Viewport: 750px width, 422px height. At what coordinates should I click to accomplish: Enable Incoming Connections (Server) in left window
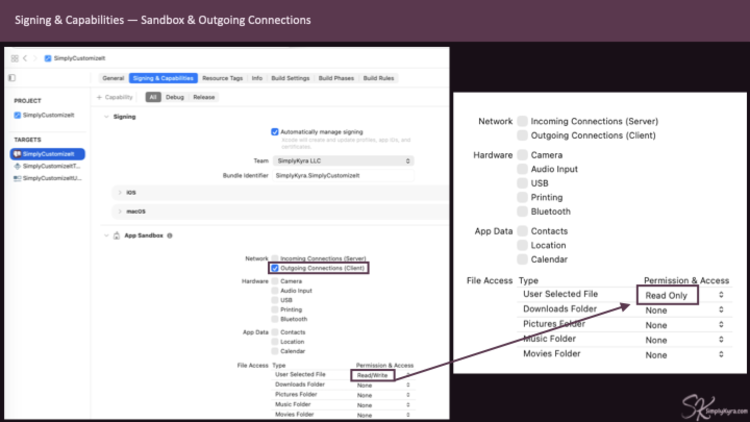(275, 258)
